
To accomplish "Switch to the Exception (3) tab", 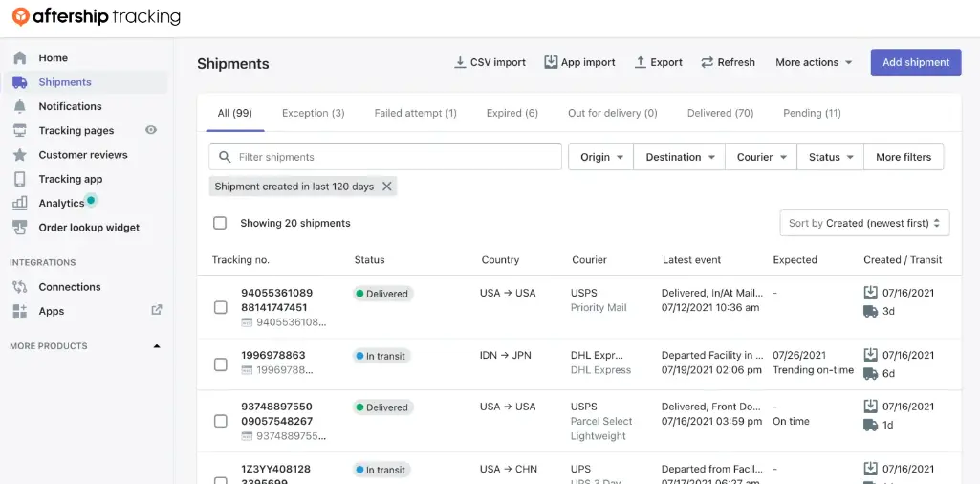I will [314, 113].
